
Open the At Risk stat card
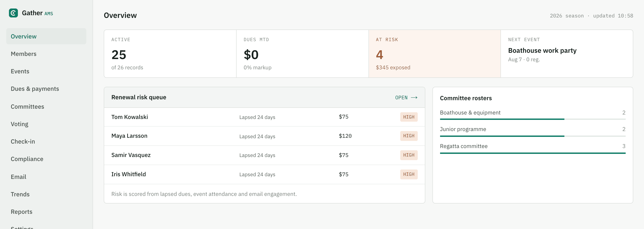coord(435,54)
